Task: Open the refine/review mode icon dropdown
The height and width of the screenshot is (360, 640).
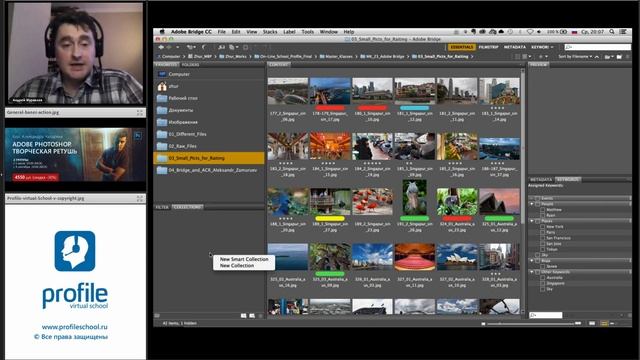Action: pyautogui.click(x=232, y=47)
